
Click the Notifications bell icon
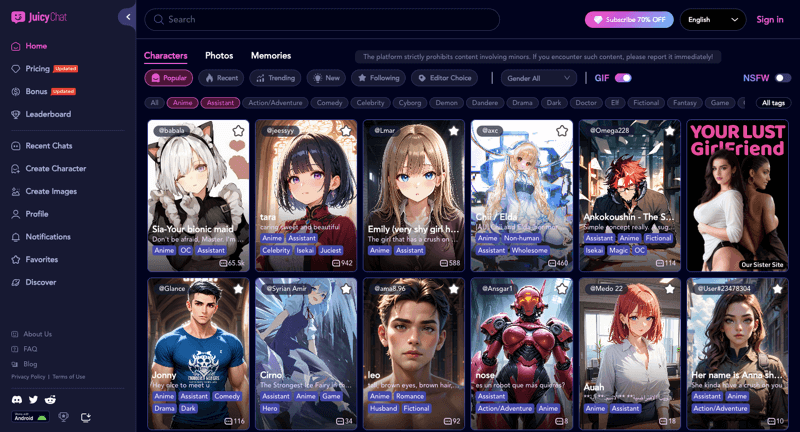pos(16,236)
